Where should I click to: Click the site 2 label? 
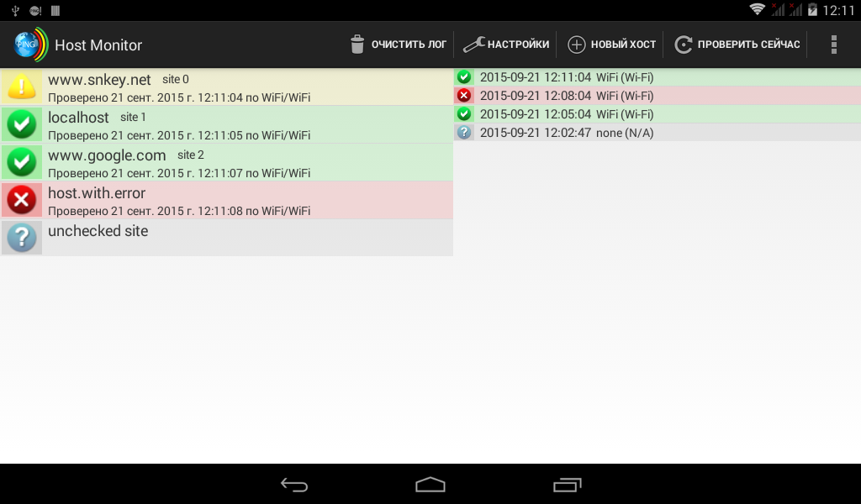click(x=191, y=155)
